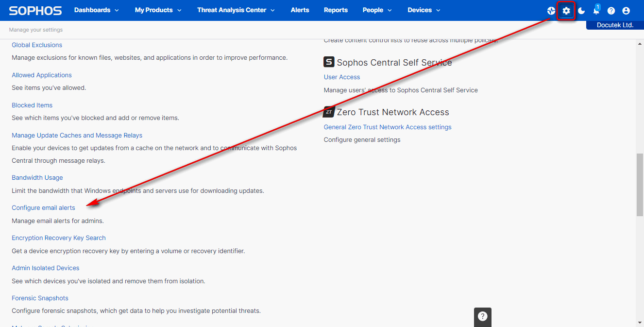The height and width of the screenshot is (327, 644).
Task: Open Encryption Recovery Key Search link
Action: (x=59, y=238)
